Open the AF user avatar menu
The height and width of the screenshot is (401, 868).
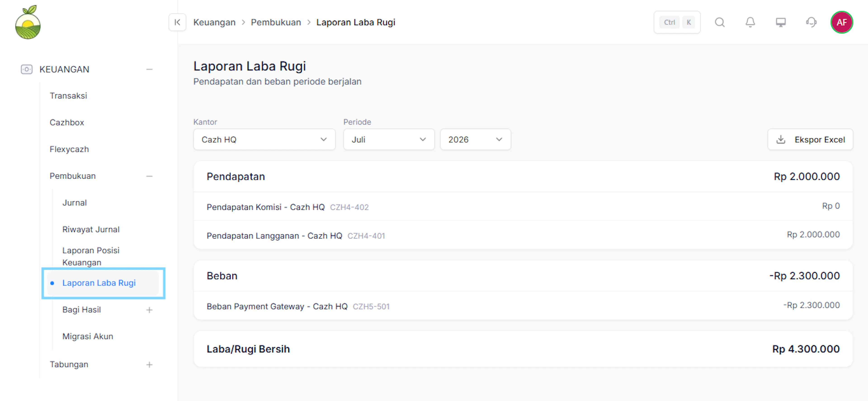tap(841, 22)
